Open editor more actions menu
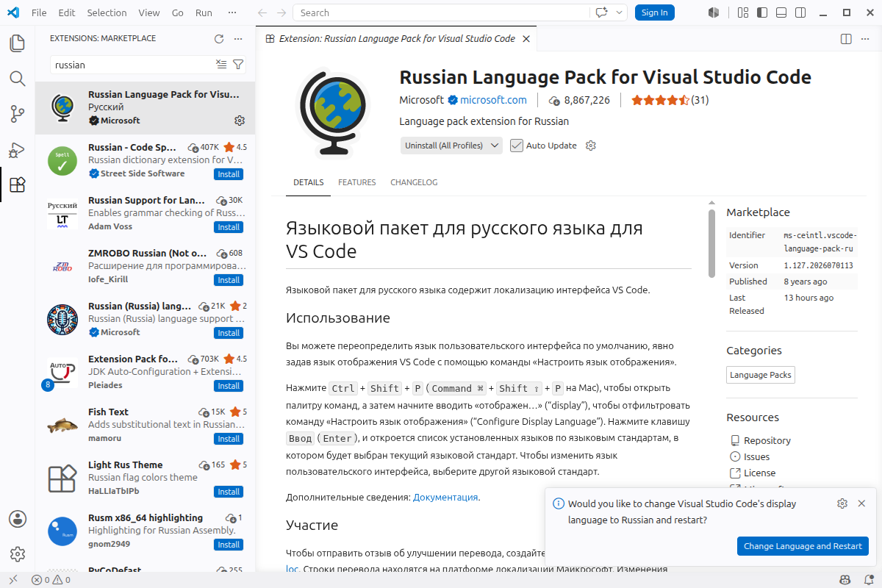Screen dimensions: 882x588 point(865,39)
